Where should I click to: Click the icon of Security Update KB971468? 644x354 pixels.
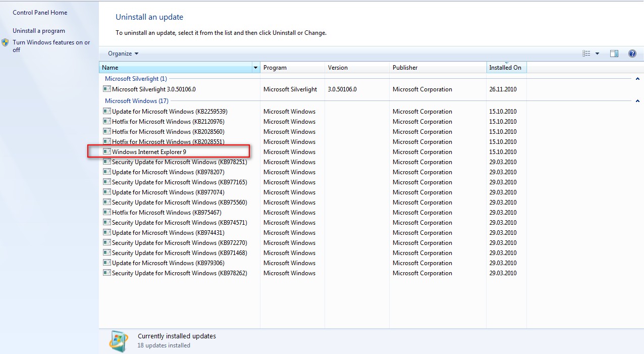(106, 252)
